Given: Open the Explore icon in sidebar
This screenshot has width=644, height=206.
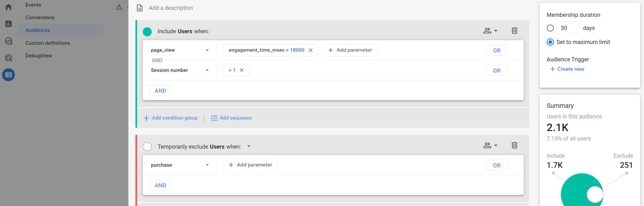Looking at the screenshot, I should 8,41.
